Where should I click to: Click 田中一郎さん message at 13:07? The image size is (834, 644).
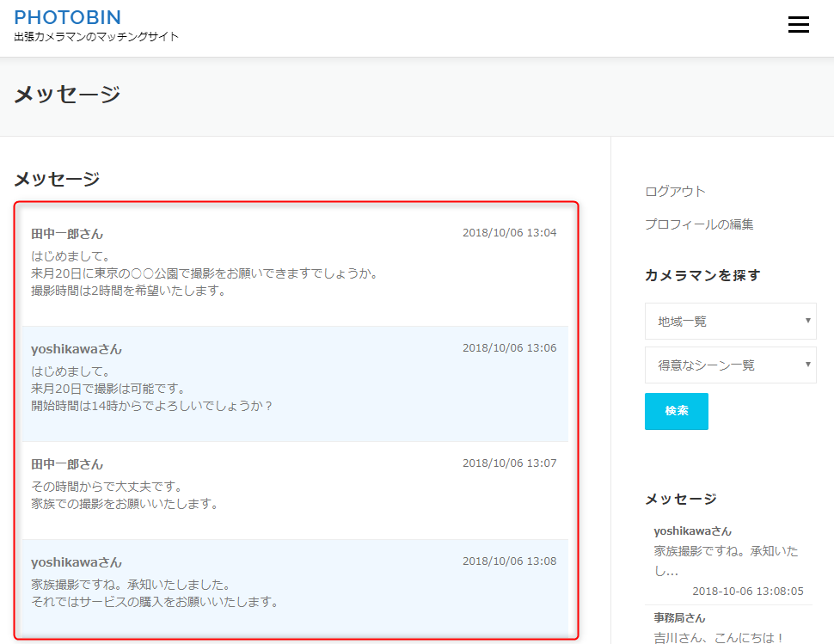click(x=294, y=490)
